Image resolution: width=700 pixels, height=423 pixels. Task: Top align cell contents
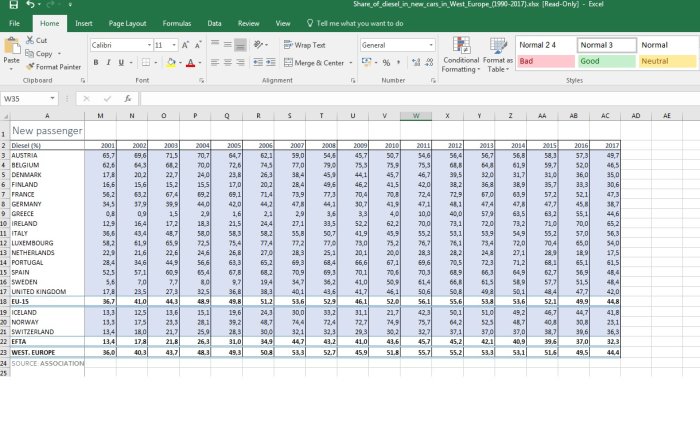pyautogui.click(x=215, y=45)
